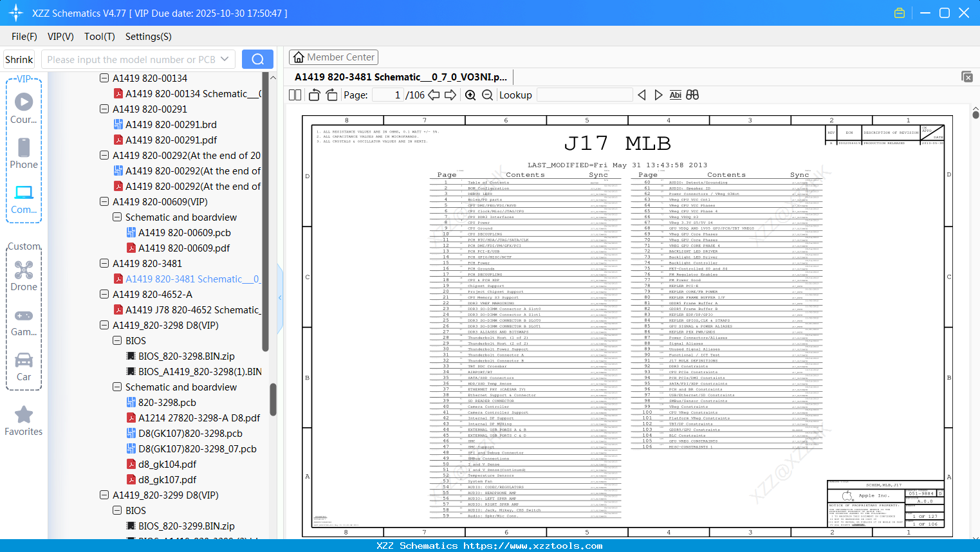The height and width of the screenshot is (552, 980).
Task: Open the File(F) menu
Action: coord(24,37)
